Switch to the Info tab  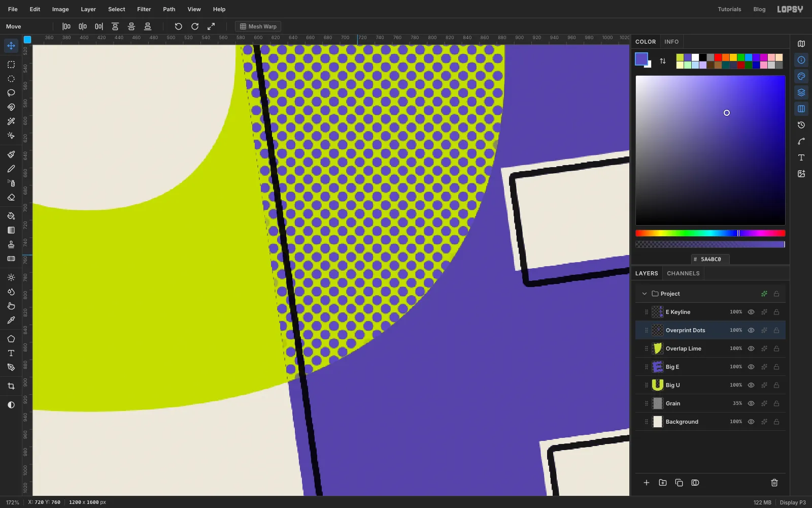671,42
